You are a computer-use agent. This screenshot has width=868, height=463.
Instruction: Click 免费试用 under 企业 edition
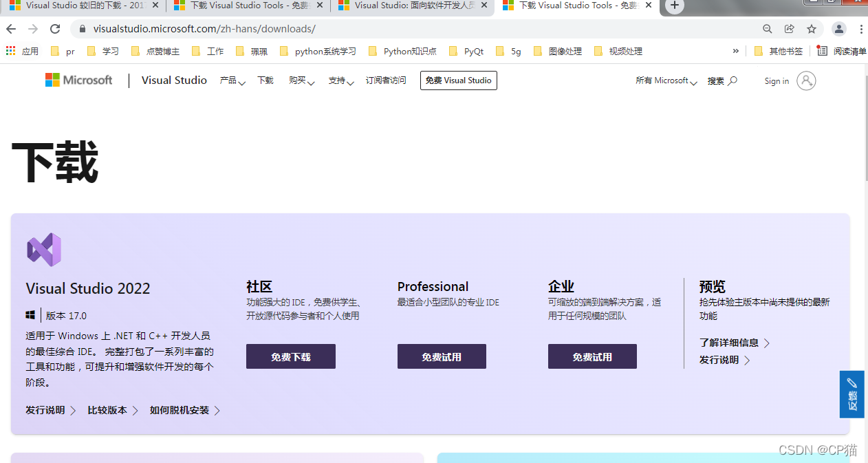coord(592,356)
